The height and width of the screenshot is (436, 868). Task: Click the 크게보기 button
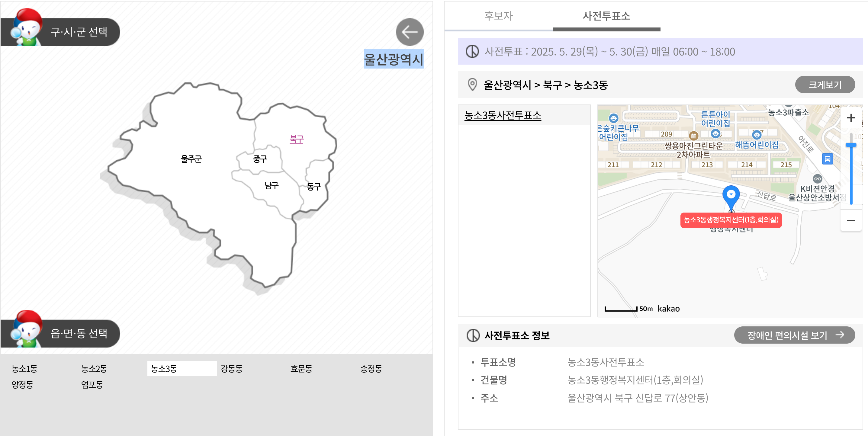(x=825, y=85)
